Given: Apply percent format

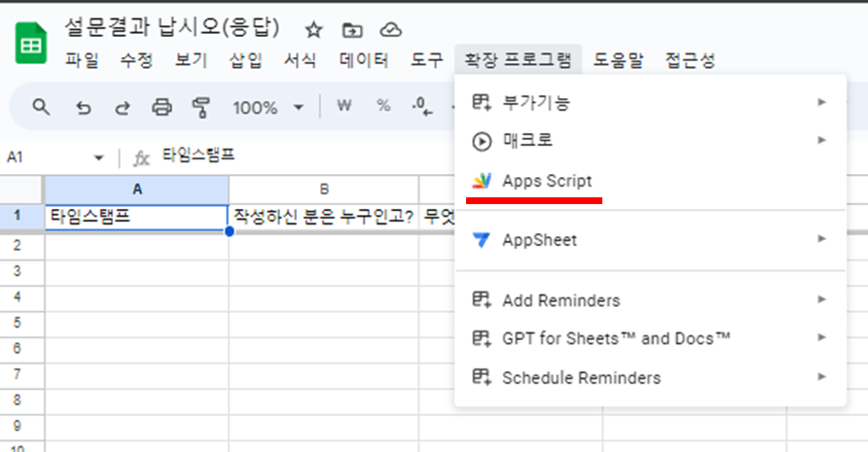Looking at the screenshot, I should click(383, 105).
